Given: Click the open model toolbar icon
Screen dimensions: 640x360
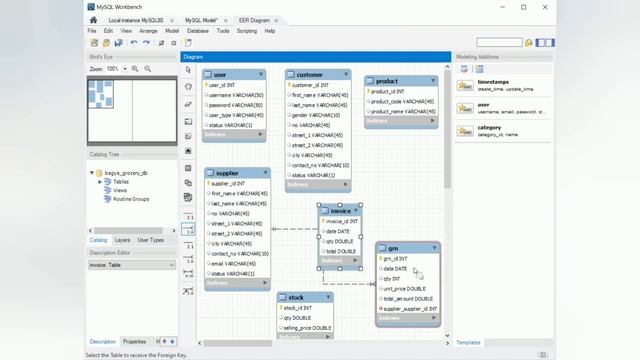Looking at the screenshot, I should tap(107, 43).
